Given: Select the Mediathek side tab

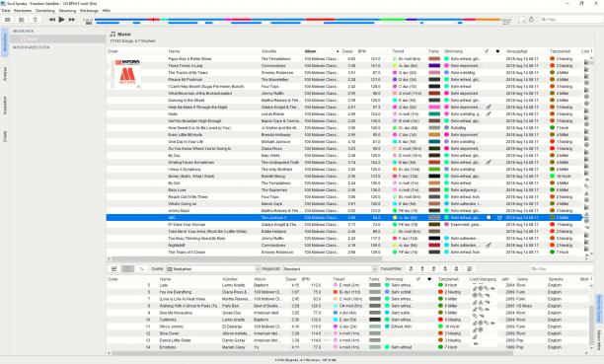Looking at the screenshot, I should (x=5, y=42).
